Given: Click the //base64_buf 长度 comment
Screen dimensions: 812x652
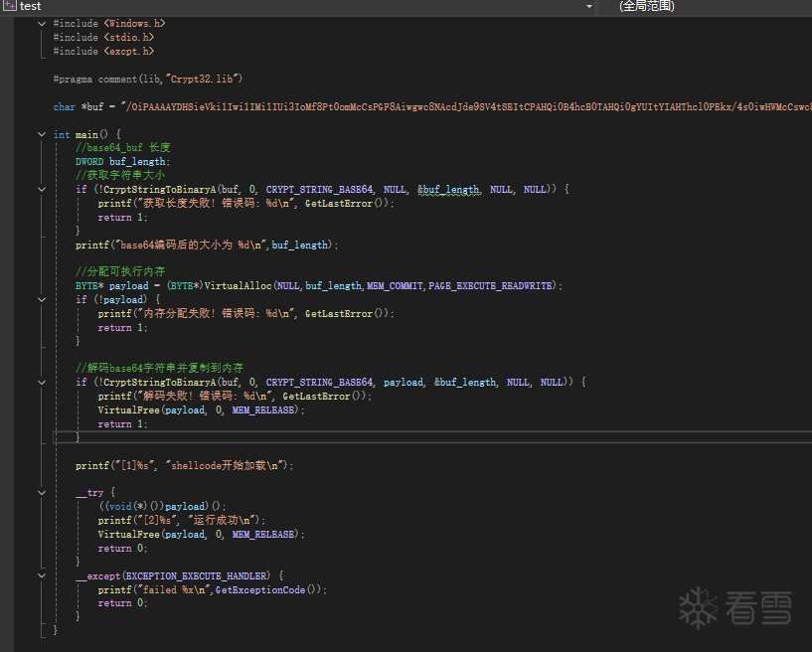Looking at the screenshot, I should (122, 147).
